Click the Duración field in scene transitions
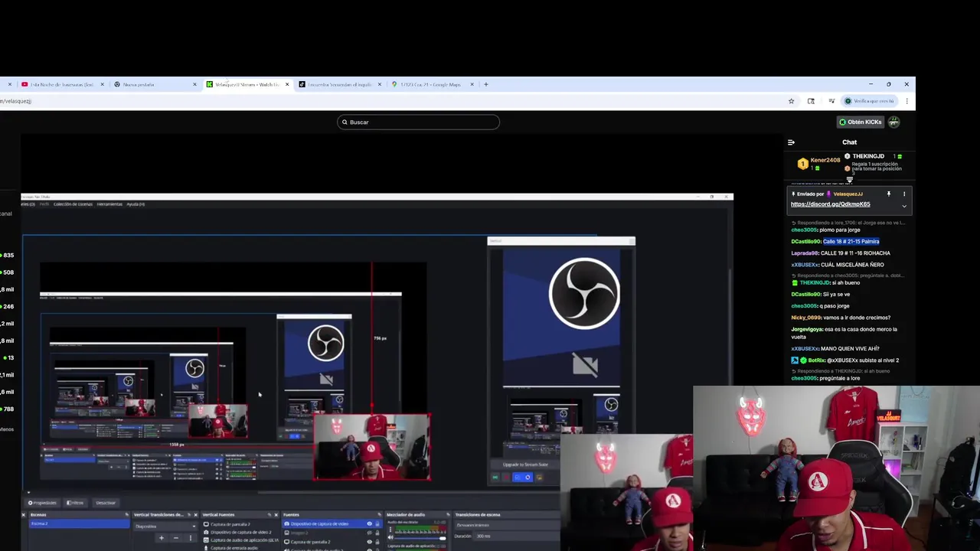Viewport: 980px width, 551px height. tap(517, 536)
